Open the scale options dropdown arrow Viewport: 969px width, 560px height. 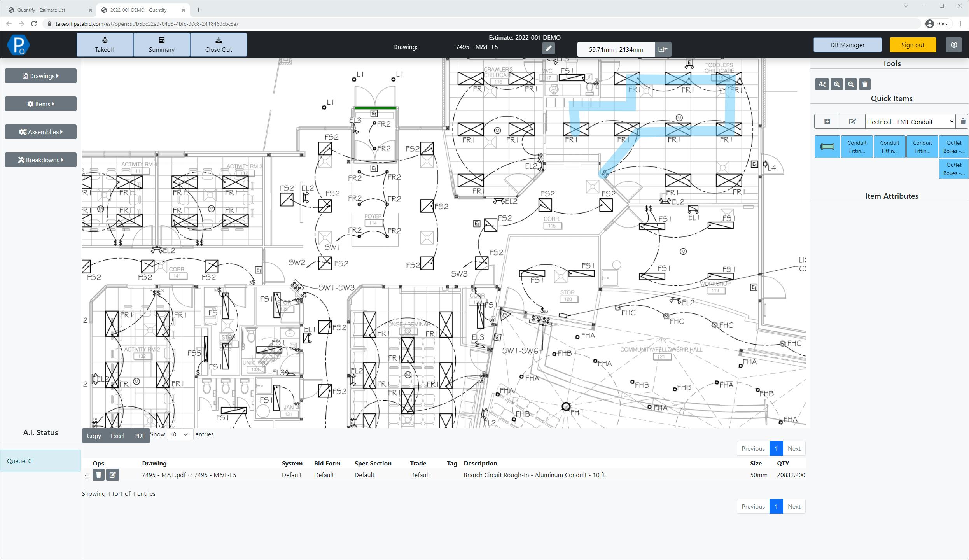pos(663,49)
